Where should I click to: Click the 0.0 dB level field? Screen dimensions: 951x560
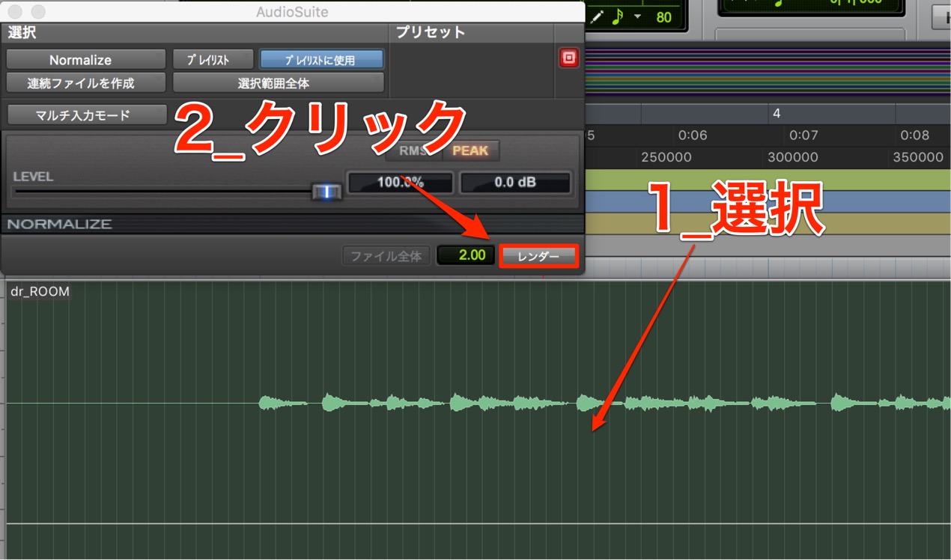coord(515,182)
